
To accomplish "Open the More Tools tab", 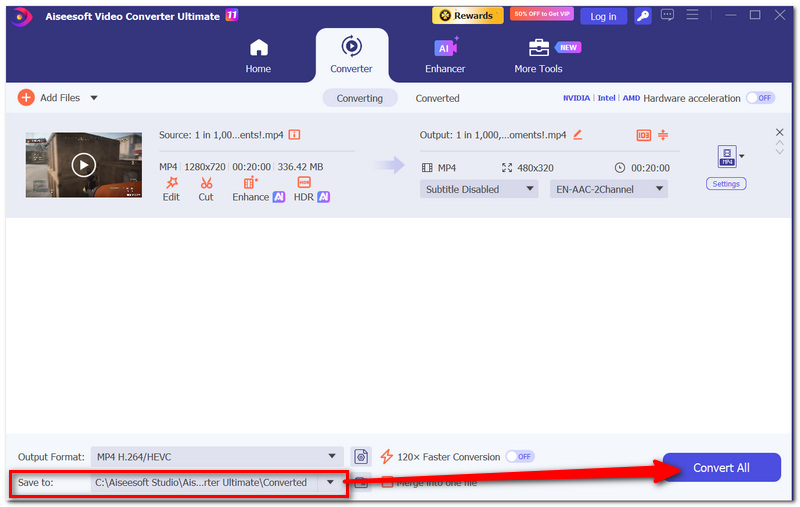I will point(538,56).
